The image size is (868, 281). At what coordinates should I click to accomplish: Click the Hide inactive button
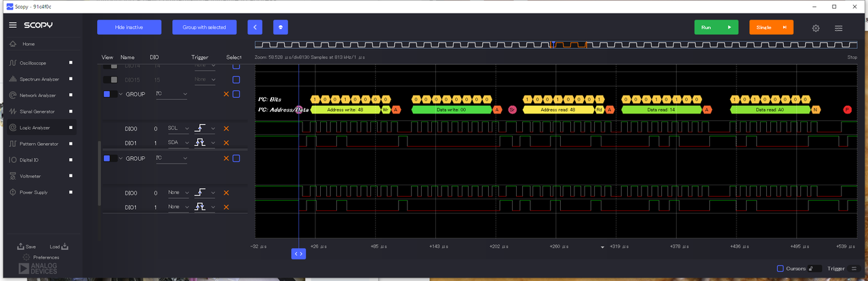coord(129,27)
